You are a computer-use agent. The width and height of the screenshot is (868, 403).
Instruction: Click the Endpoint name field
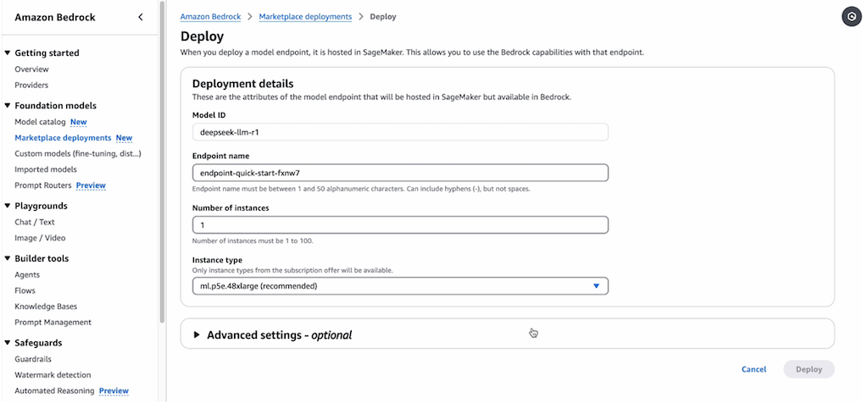(x=400, y=173)
